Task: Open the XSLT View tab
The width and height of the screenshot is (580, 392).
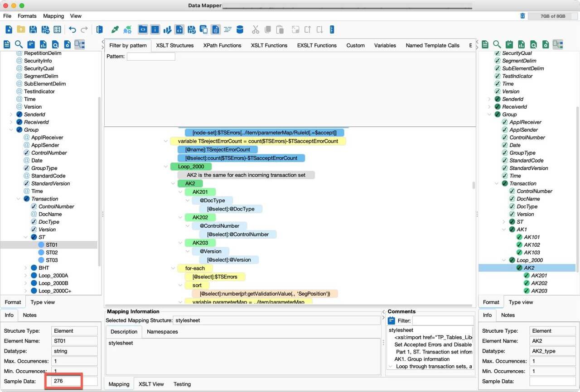Action: tap(151, 384)
